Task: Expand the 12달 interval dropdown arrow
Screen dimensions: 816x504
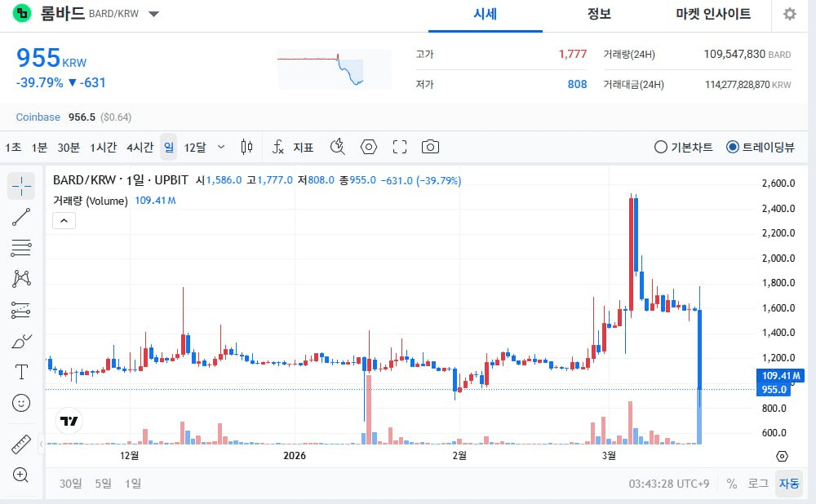Action: (221, 147)
